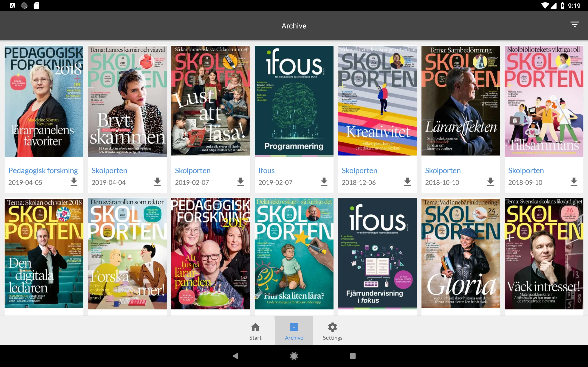Click Pedagogisk Forskning 2019-04-05 title

(x=43, y=171)
